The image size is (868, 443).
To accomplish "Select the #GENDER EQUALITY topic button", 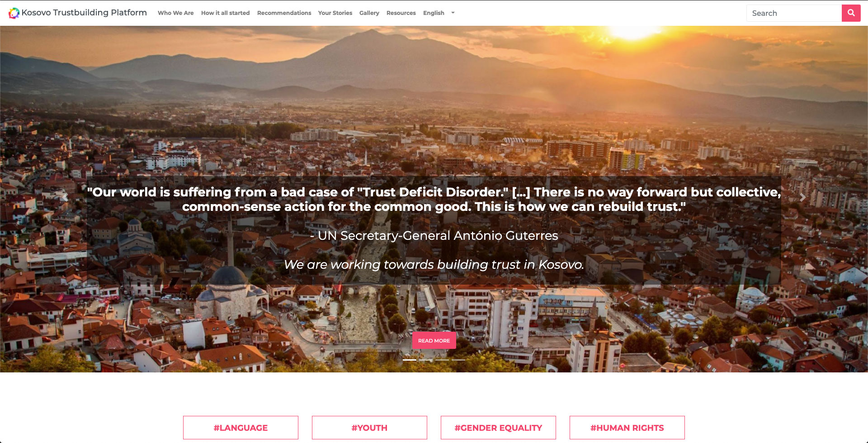I will (x=498, y=428).
